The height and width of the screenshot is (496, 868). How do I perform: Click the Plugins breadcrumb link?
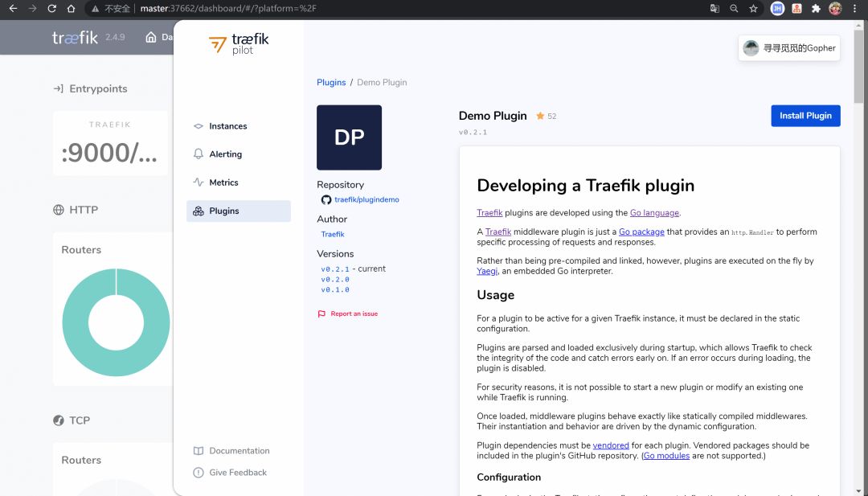tap(331, 83)
